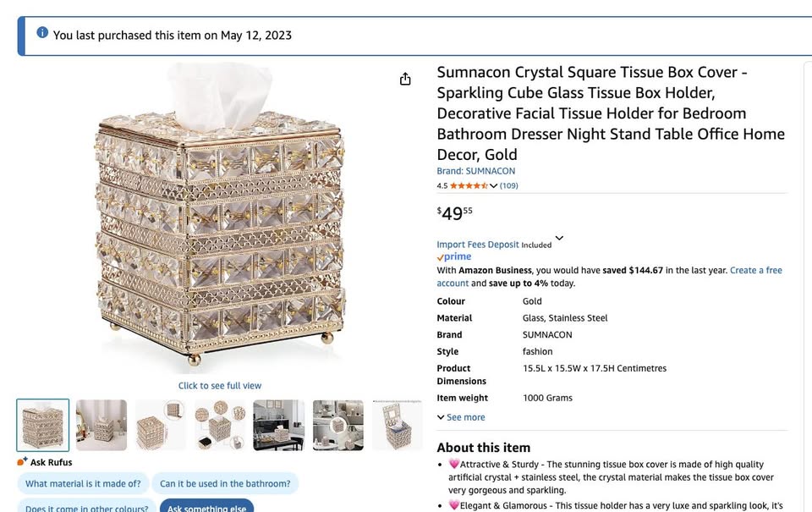Choose the last thumbnail with open lid diagram
Screen dimensions: 812x512
(x=398, y=425)
